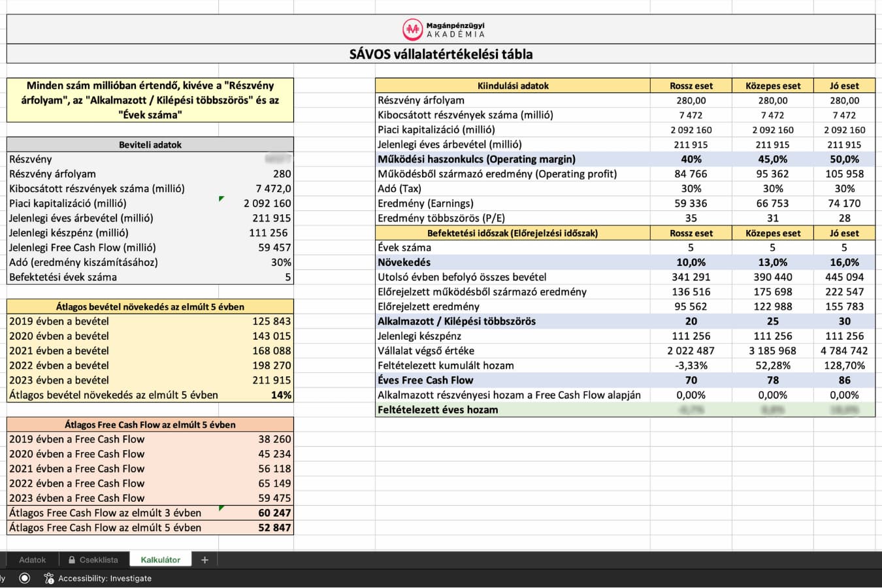
Task: Click the macro record icon in status bar
Action: pyautogui.click(x=25, y=578)
